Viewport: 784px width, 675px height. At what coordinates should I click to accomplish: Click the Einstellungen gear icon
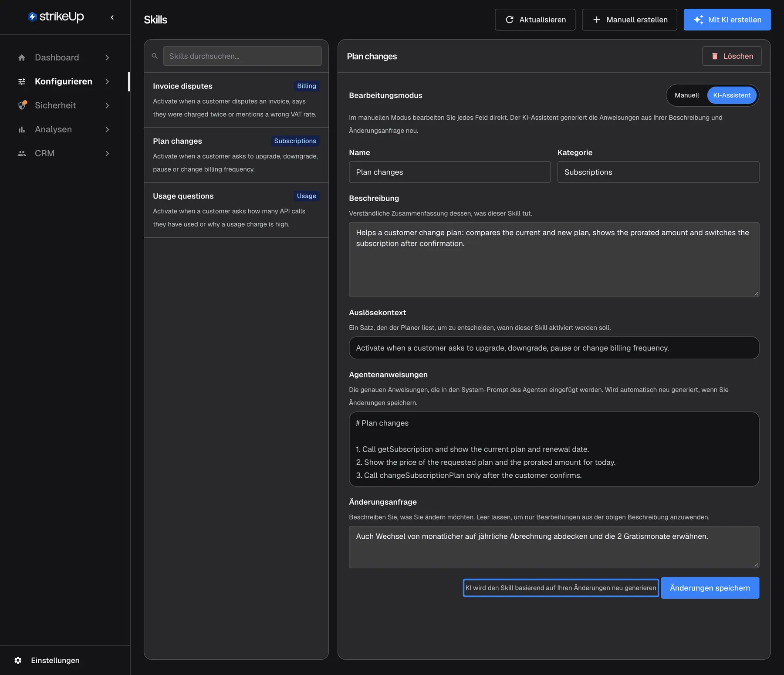pyautogui.click(x=18, y=660)
